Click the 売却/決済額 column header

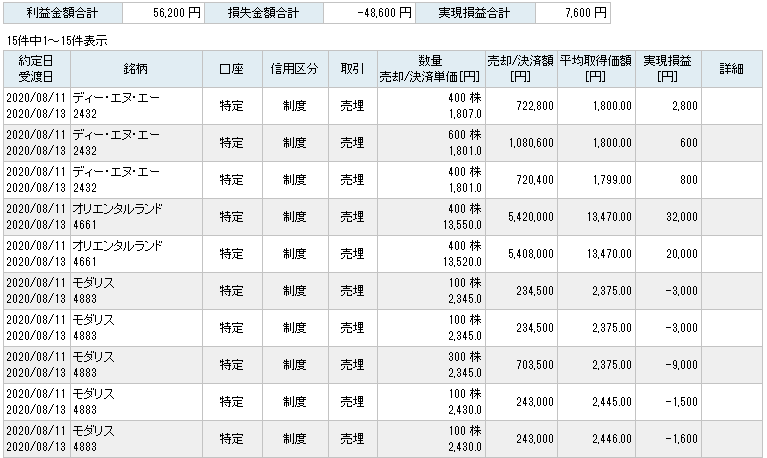(x=521, y=69)
